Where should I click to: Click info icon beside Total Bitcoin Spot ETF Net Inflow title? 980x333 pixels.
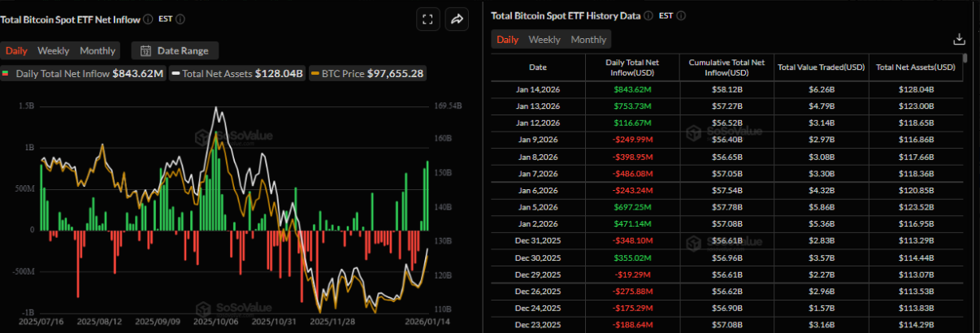pos(147,19)
